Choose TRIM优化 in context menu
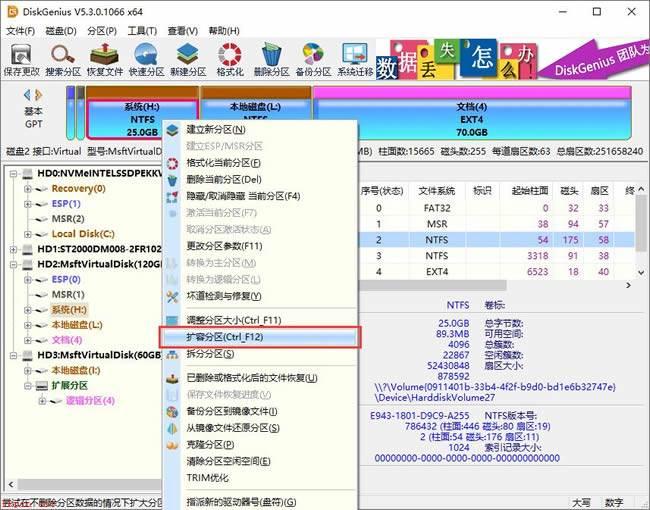 tap(260, 478)
